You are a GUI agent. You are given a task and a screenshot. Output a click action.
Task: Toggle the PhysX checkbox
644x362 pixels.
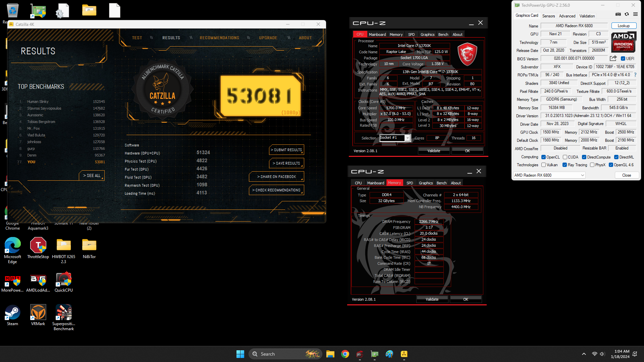[x=592, y=165]
